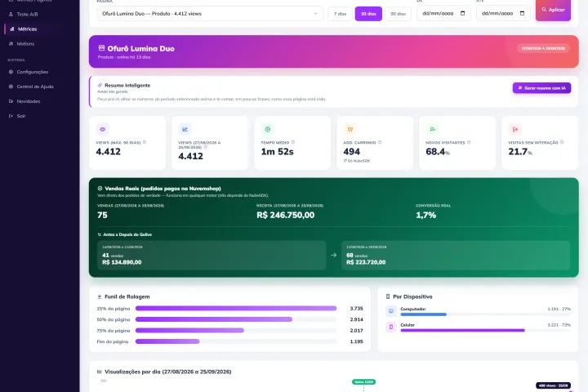The image size is (588, 392).
Task: Select the 30 dias period
Action: 368,14
